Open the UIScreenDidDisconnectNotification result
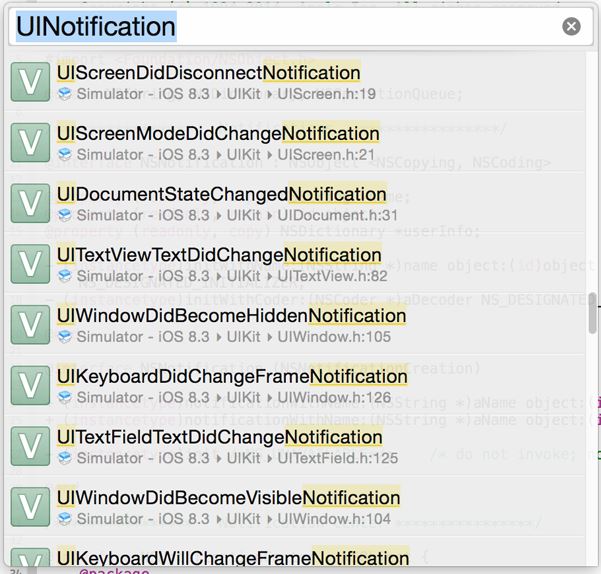 209,74
